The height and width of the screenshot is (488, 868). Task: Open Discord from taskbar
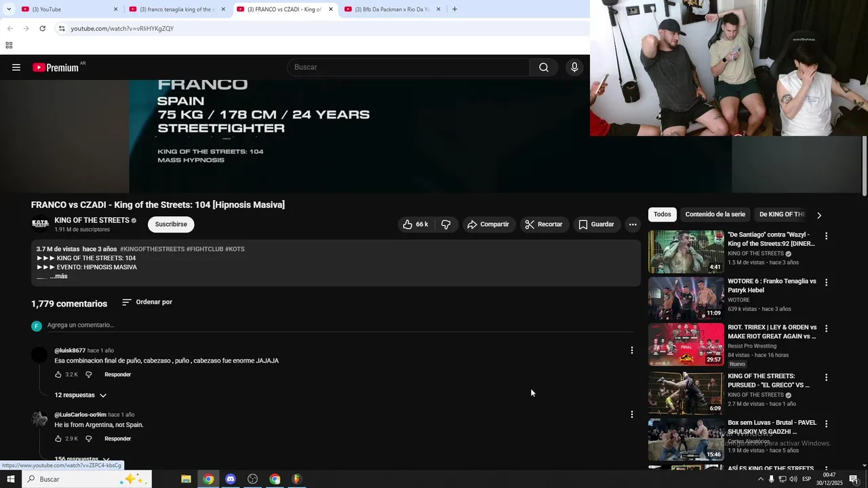pos(231,479)
